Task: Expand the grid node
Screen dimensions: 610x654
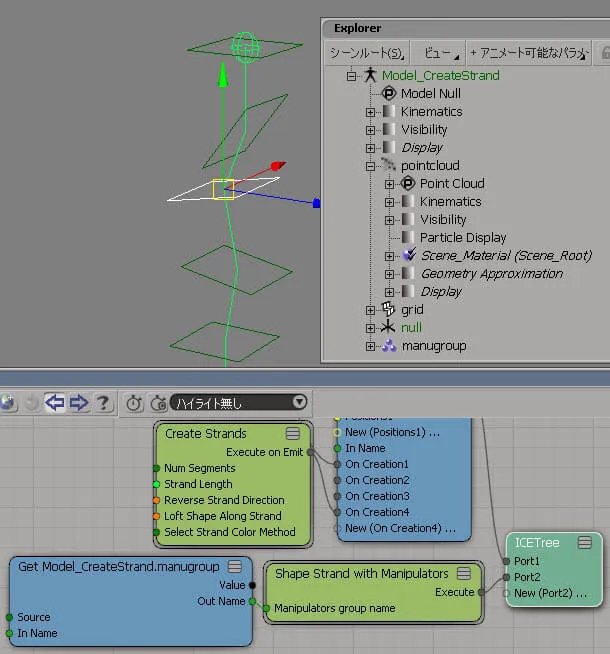Action: coord(370,310)
